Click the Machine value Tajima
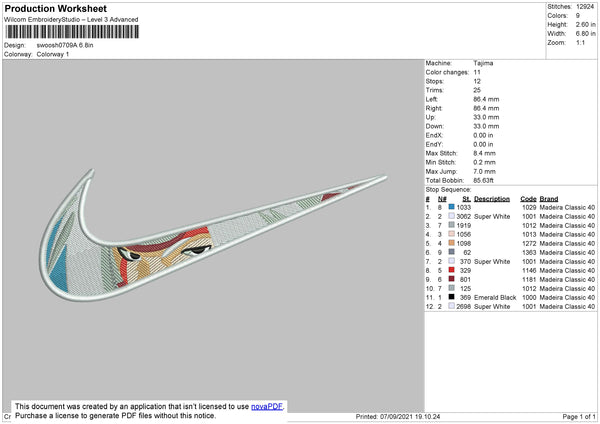 [483, 63]
